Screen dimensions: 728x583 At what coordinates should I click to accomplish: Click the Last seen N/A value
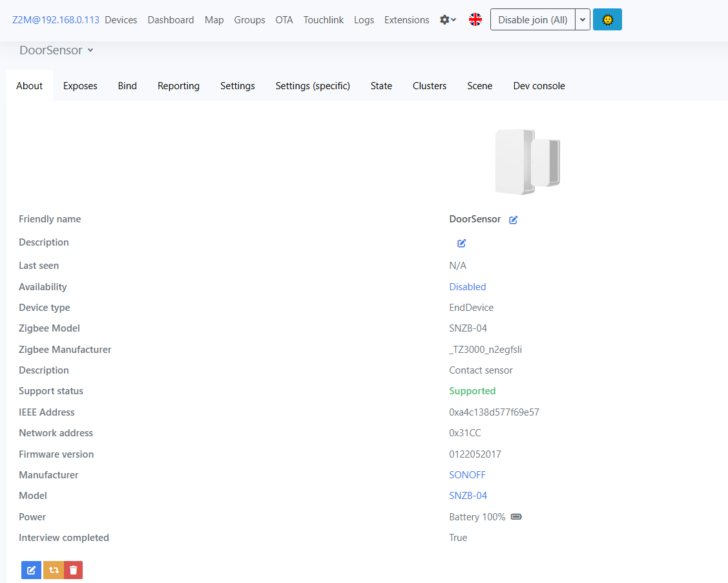pos(458,266)
